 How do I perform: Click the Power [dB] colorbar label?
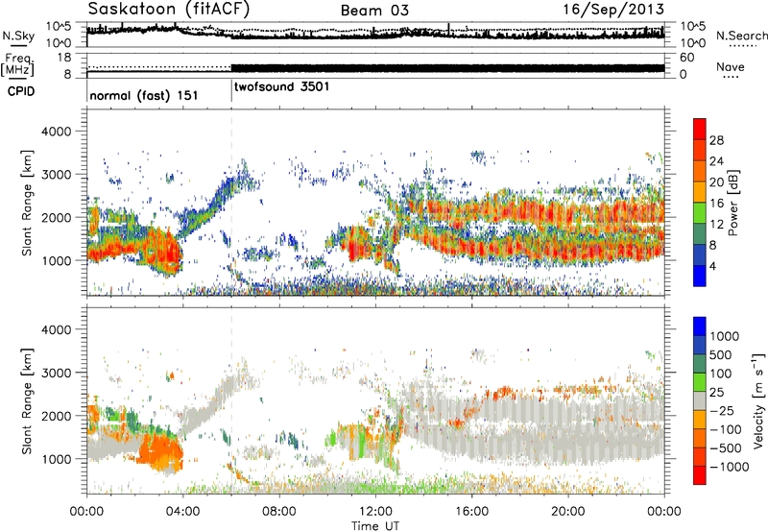[733, 204]
